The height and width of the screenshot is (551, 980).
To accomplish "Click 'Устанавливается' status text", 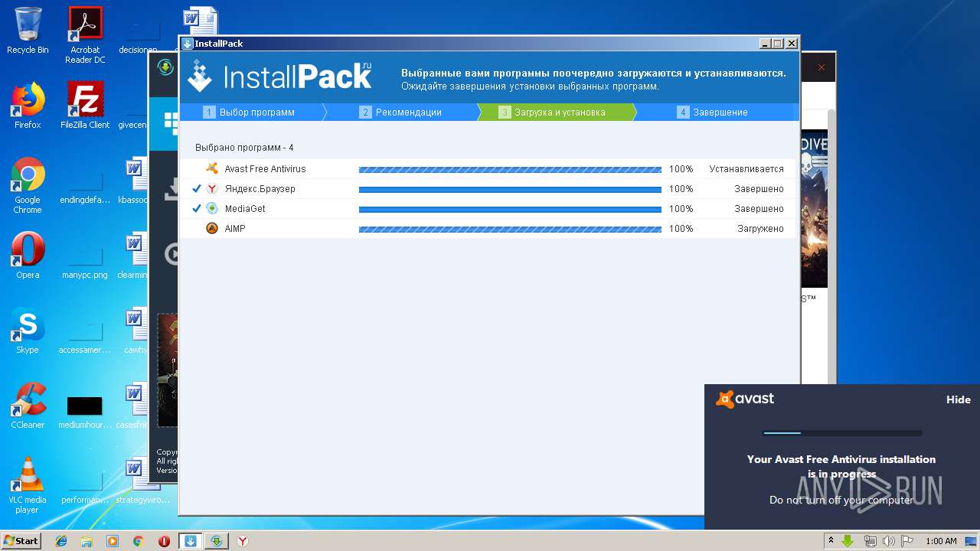I will (x=746, y=169).
